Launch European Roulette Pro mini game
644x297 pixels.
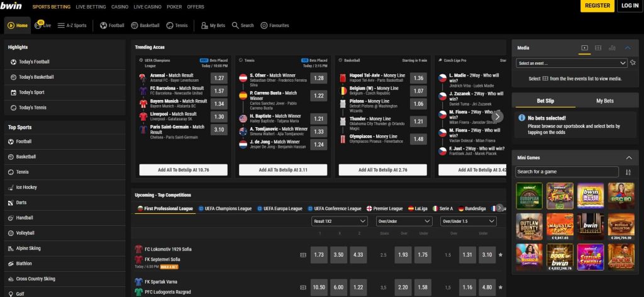[x=529, y=196]
